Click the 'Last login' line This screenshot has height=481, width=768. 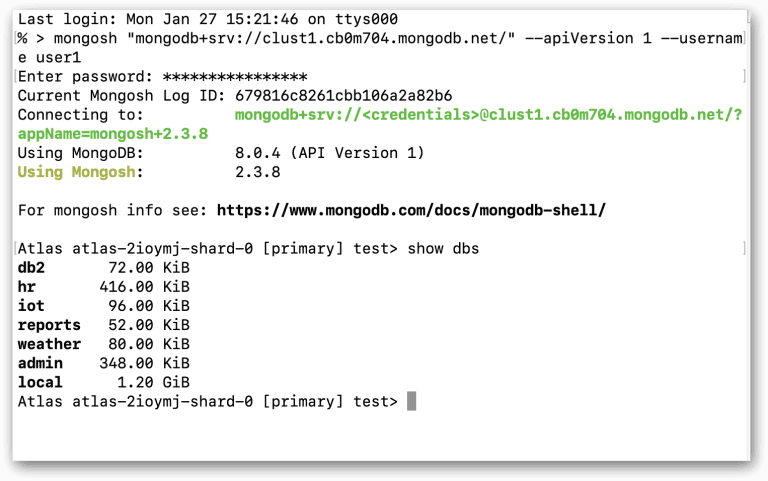pyautogui.click(x=208, y=19)
